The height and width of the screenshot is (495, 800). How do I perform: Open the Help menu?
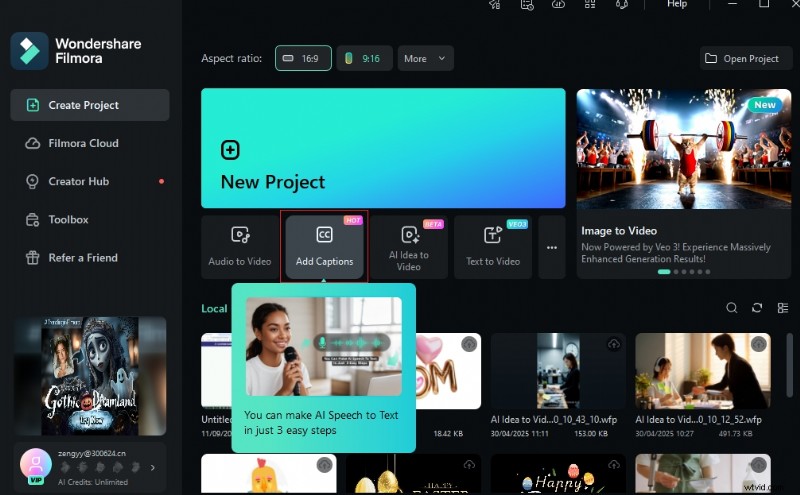point(677,5)
